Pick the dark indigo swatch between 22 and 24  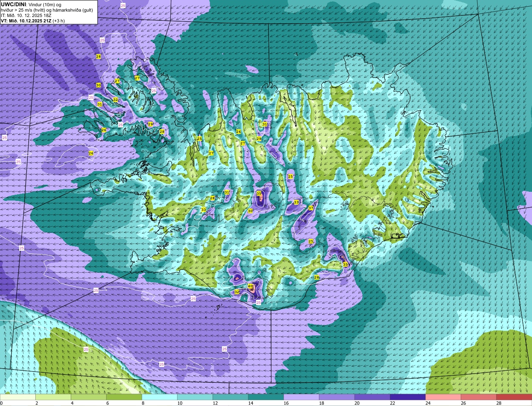[408, 397]
